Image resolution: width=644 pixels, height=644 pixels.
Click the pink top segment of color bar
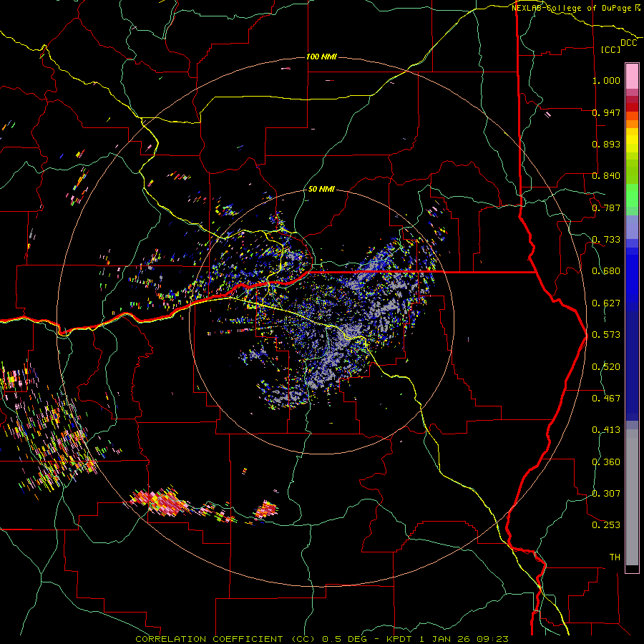[632, 77]
